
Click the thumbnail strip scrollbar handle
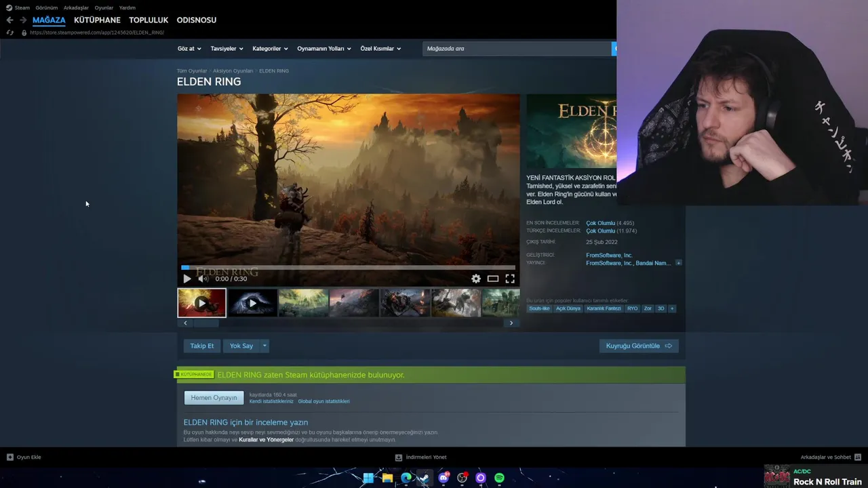pyautogui.click(x=206, y=323)
